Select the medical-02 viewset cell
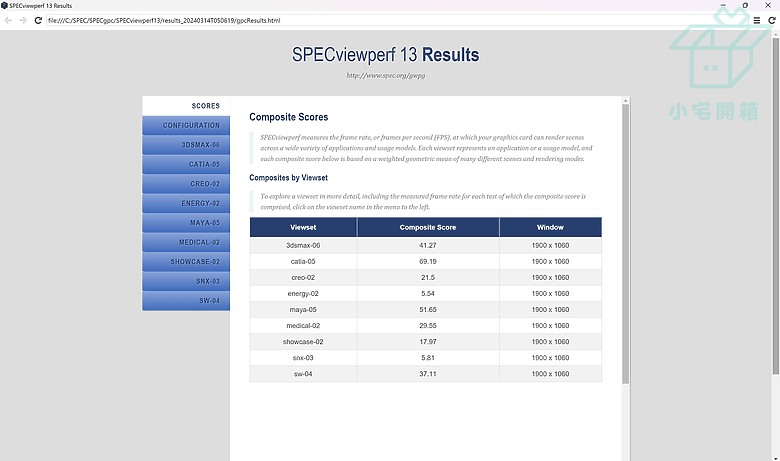Viewport: 780px width, 461px height. point(303,326)
